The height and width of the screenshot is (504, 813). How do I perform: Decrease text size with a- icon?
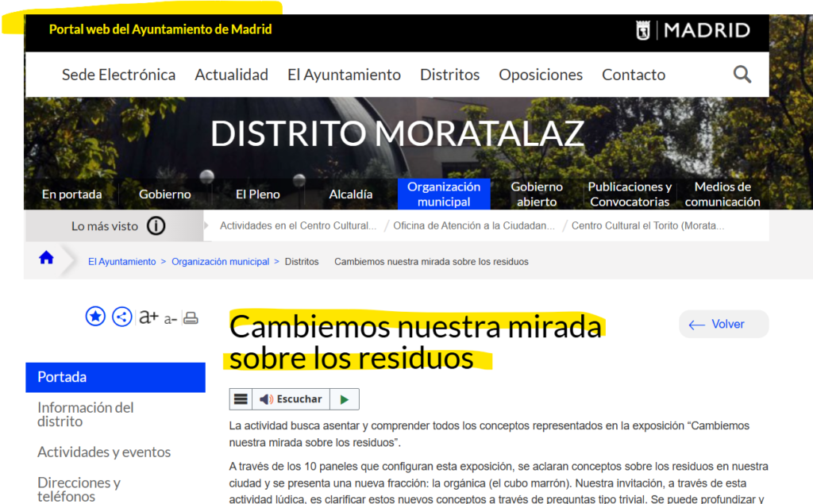tap(170, 317)
